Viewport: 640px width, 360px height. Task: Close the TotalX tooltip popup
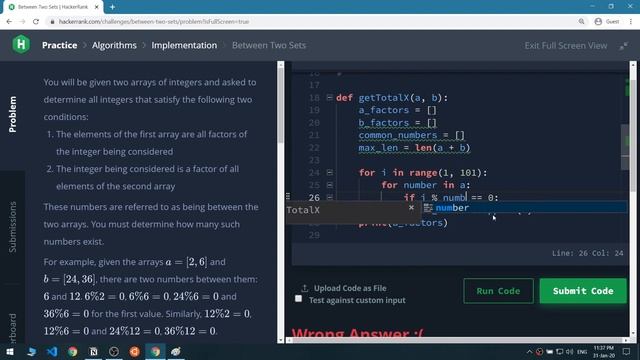coord(411,207)
